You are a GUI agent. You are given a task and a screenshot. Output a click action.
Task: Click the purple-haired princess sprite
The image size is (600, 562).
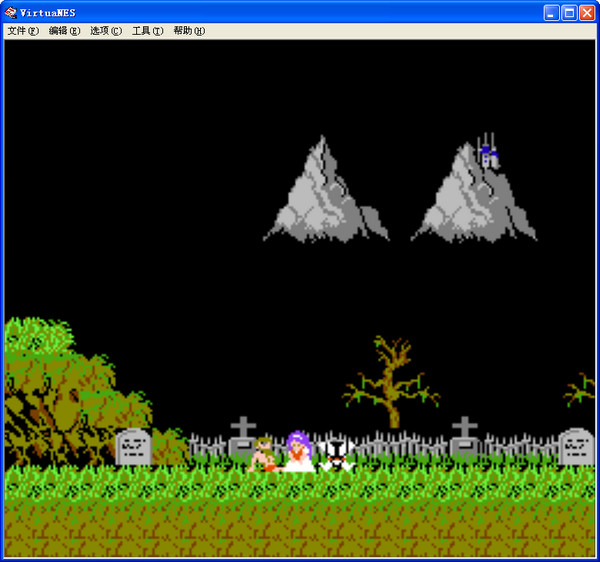click(x=300, y=451)
